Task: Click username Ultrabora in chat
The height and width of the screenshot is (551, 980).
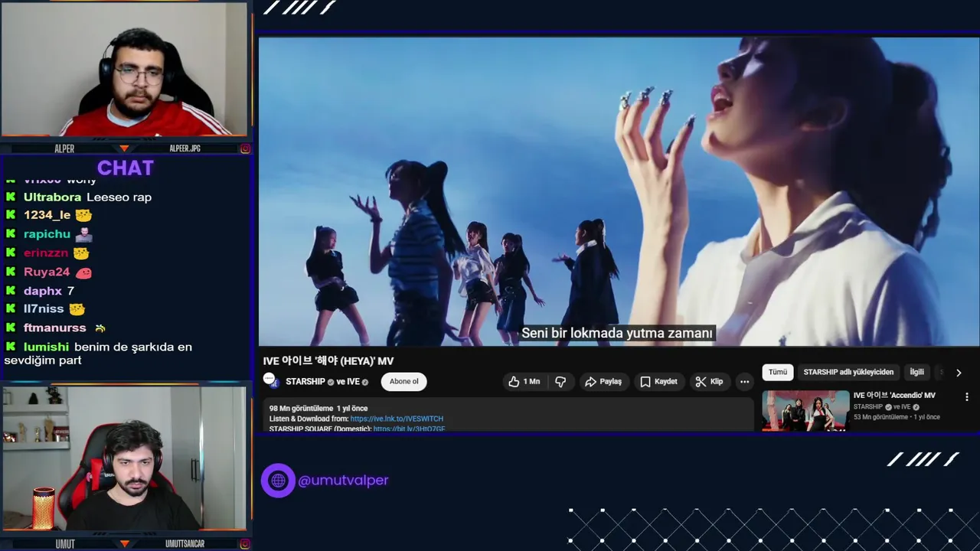Action: [x=52, y=197]
